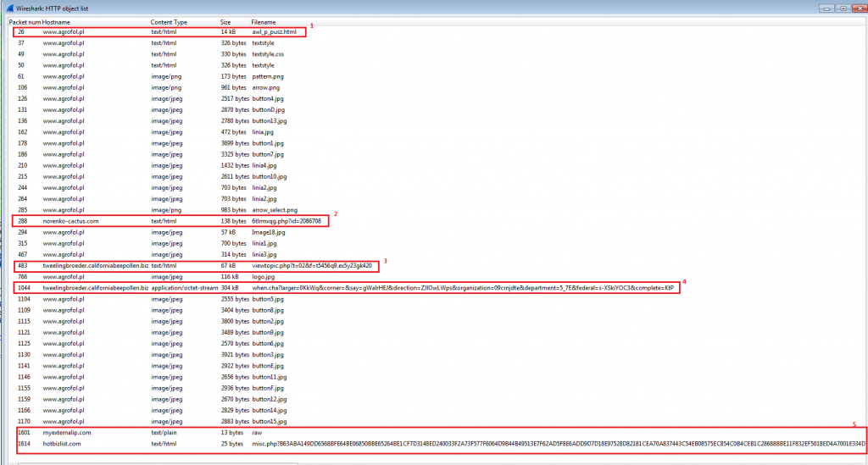This screenshot has height=465, width=868.
Task: Select the button5.jpg row
Action: (437, 299)
